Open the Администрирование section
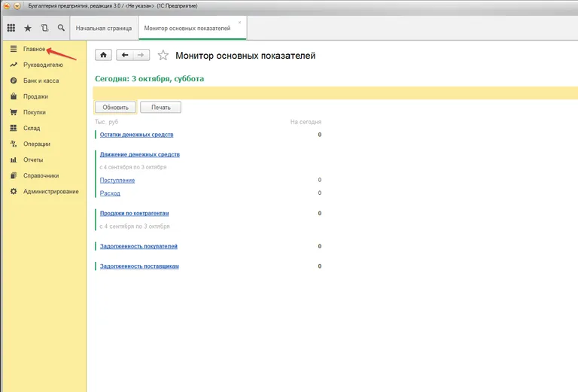Screen dimensions: 578x392 point(50,191)
